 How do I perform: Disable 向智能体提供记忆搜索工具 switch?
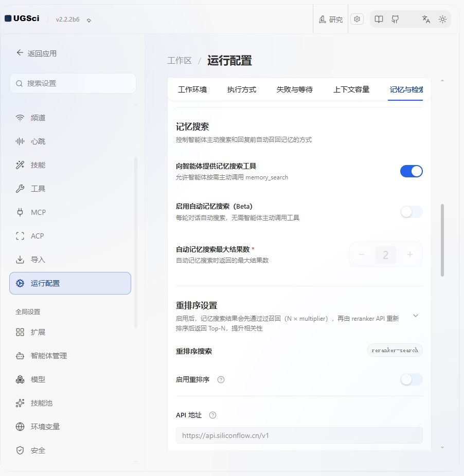[412, 171]
